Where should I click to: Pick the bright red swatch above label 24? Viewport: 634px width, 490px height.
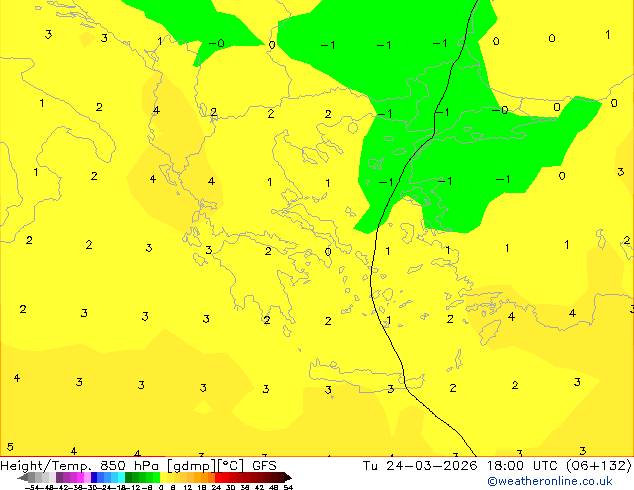point(218,477)
